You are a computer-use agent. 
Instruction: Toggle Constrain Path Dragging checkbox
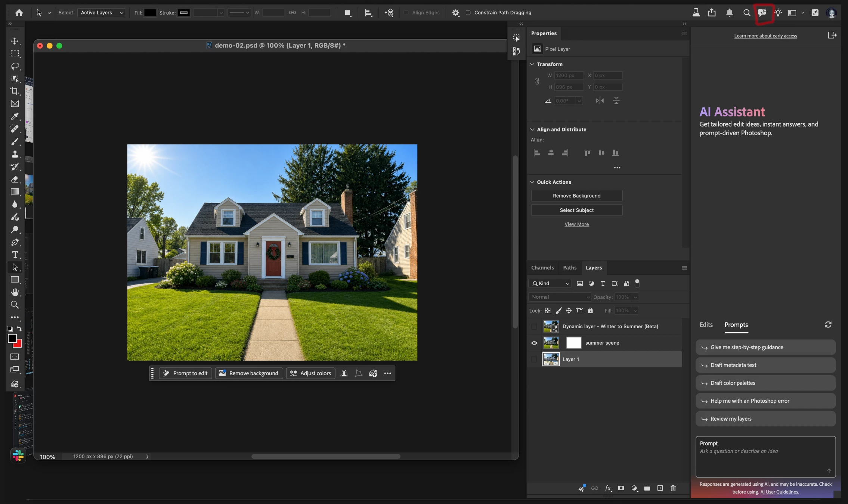coord(468,13)
